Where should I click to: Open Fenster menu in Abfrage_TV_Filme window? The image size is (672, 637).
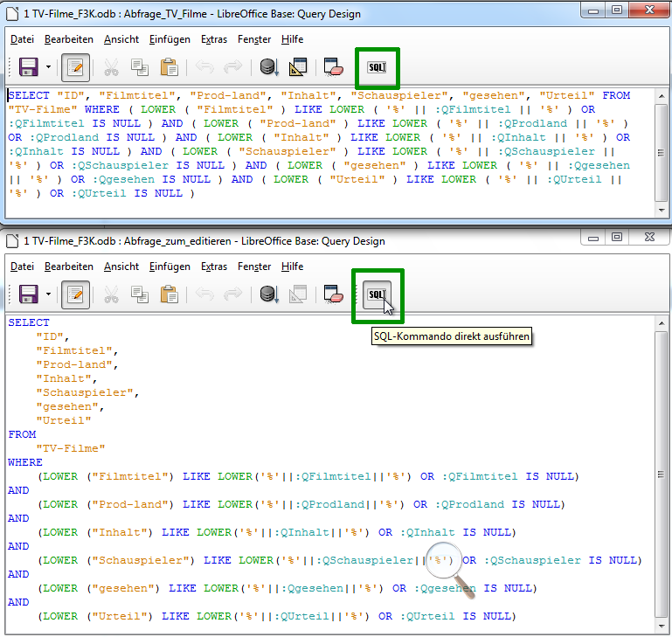[254, 39]
